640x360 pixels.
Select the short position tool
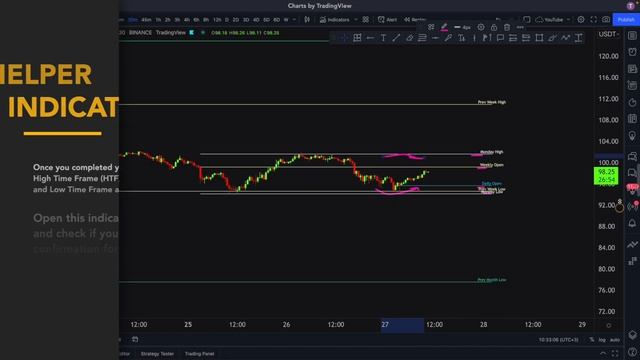click(x=526, y=38)
